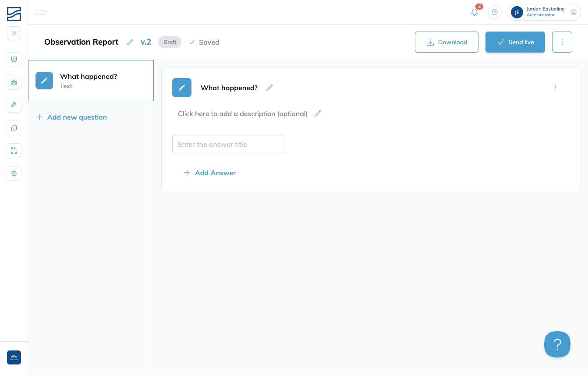Viewport: 588px width, 375px height.
Task: Click the Send live button
Action: [515, 42]
